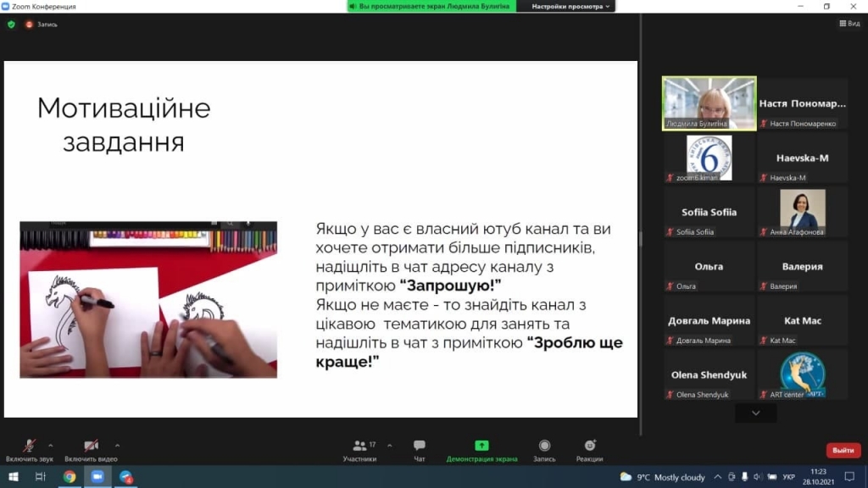Select Olena Shendyuk participant tile
The width and height of the screenshot is (868, 488).
[709, 374]
